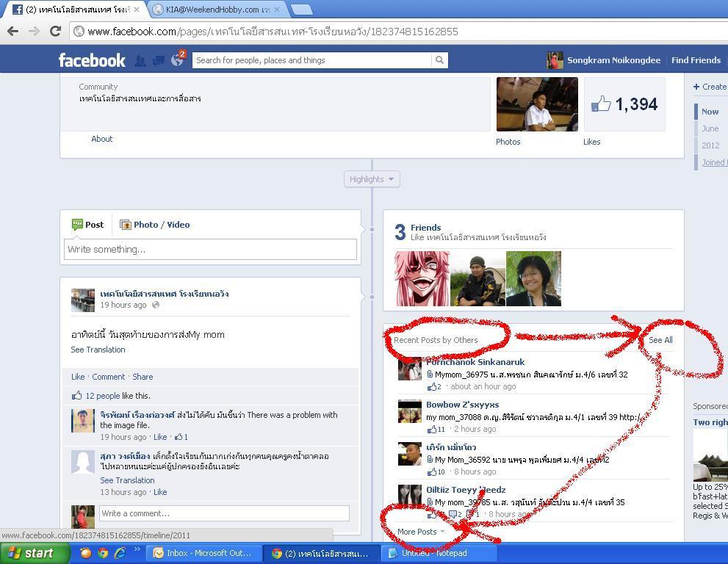Open the messages icon in Facebook bar

(x=159, y=60)
